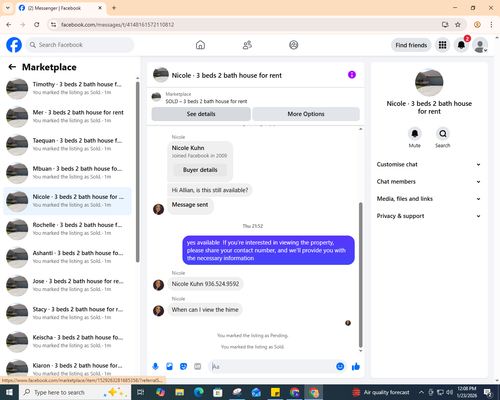Open Microsoft Edge from taskbar
This screenshot has width=500, height=400.
coord(199,392)
